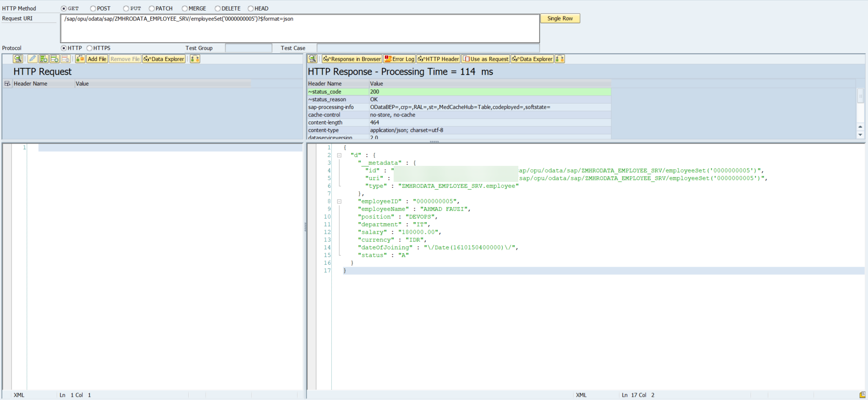Select the GET HTTP method
The height and width of the screenshot is (400, 868).
click(64, 8)
